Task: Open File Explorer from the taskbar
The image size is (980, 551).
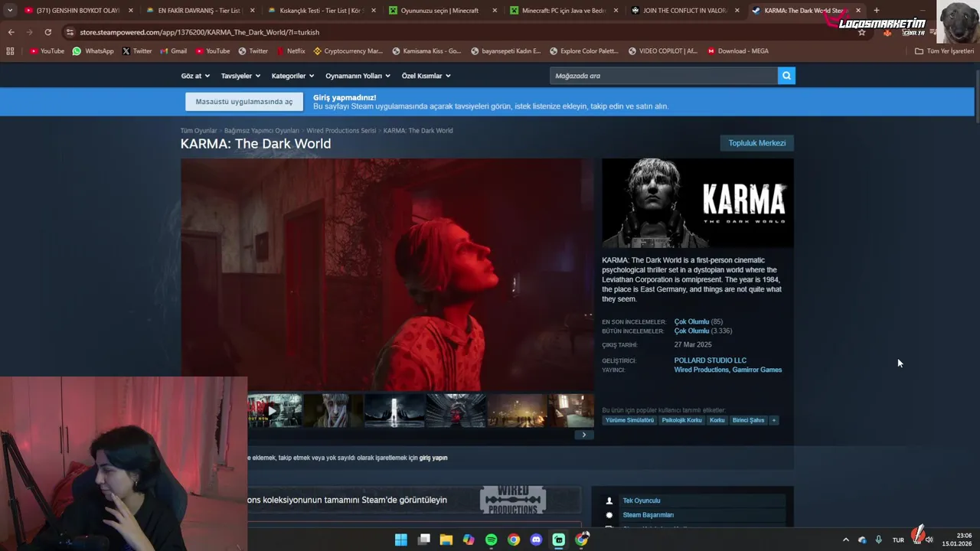Action: pos(446,540)
